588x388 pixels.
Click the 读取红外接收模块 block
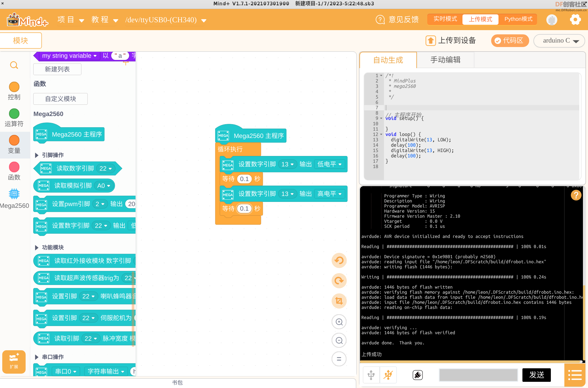click(x=84, y=261)
